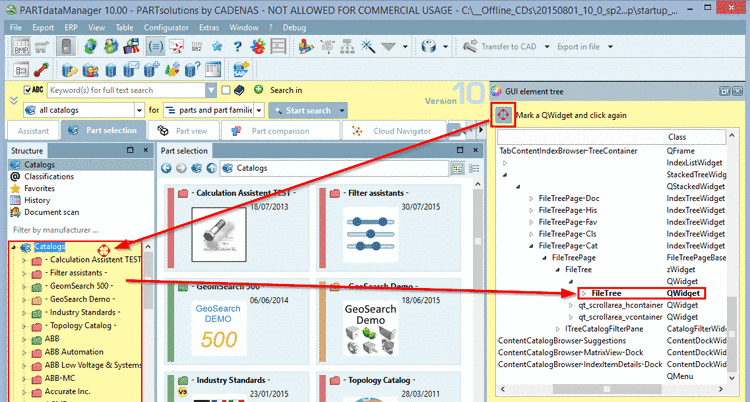
Task: Switch to the Cloud Navigator tab
Action: point(393,131)
